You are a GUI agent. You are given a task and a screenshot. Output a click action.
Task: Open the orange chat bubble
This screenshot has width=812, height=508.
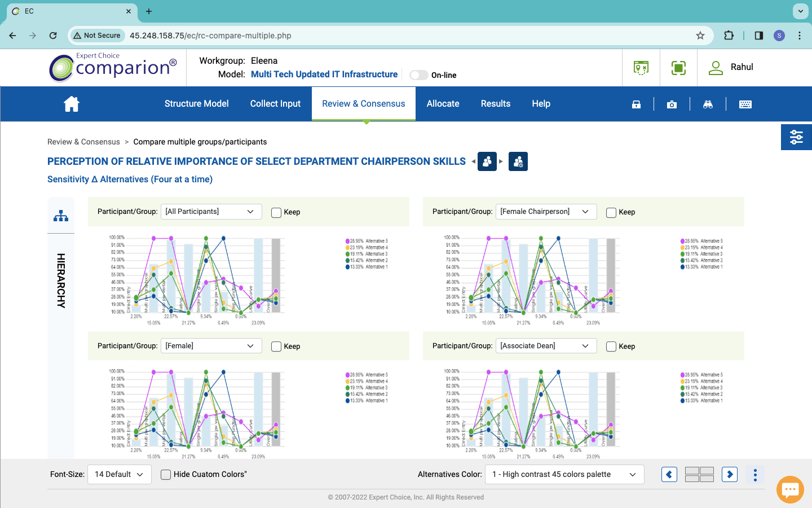click(790, 489)
